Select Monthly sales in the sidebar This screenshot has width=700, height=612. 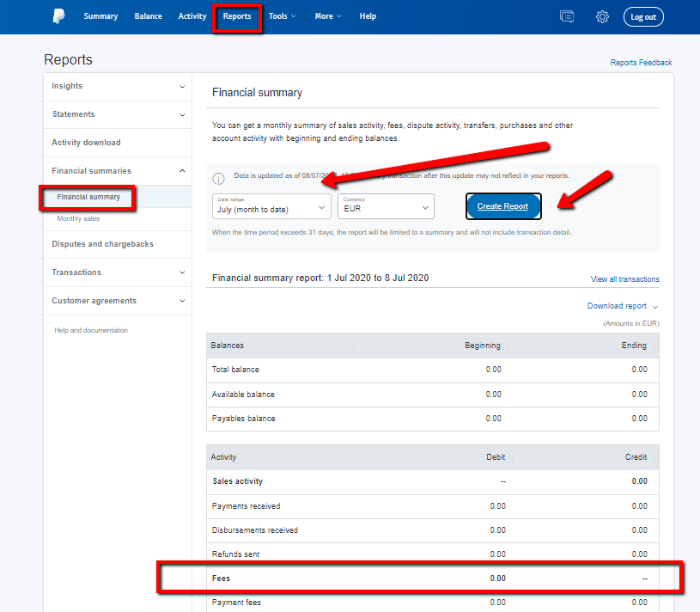(78, 219)
